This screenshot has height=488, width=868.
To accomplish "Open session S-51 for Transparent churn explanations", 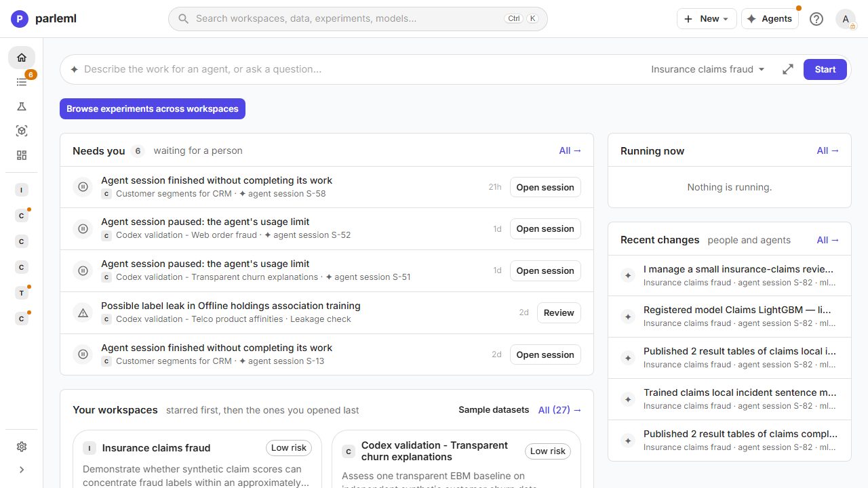I will (x=545, y=270).
